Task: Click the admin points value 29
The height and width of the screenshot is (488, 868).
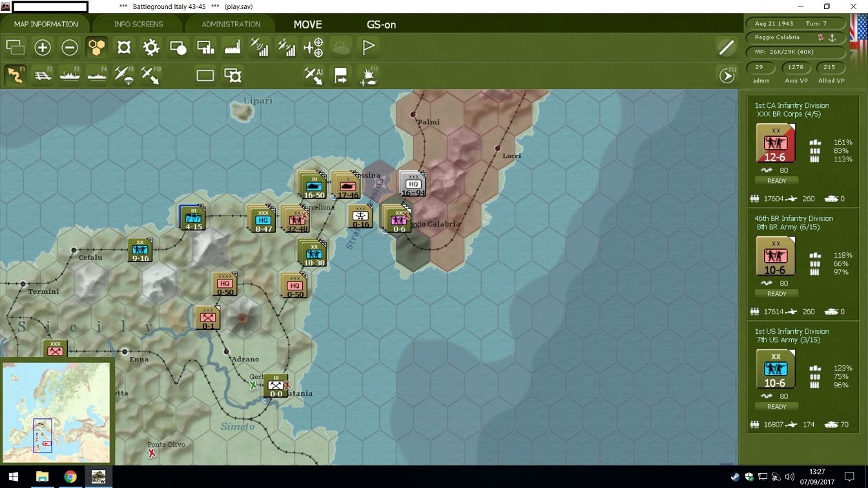Action: click(759, 67)
